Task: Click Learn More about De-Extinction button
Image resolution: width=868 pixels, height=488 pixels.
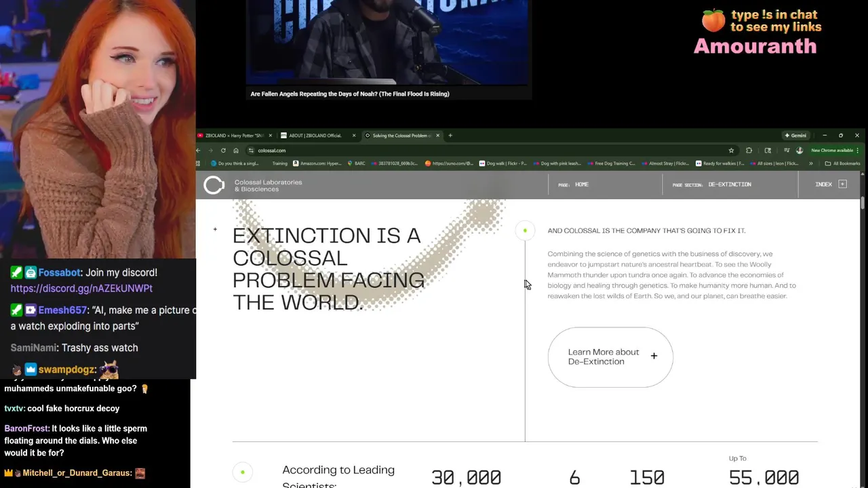Action: click(x=610, y=357)
